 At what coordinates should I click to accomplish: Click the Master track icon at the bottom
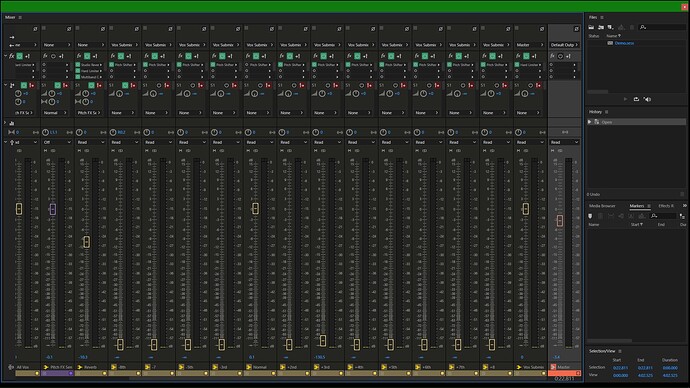coord(553,367)
